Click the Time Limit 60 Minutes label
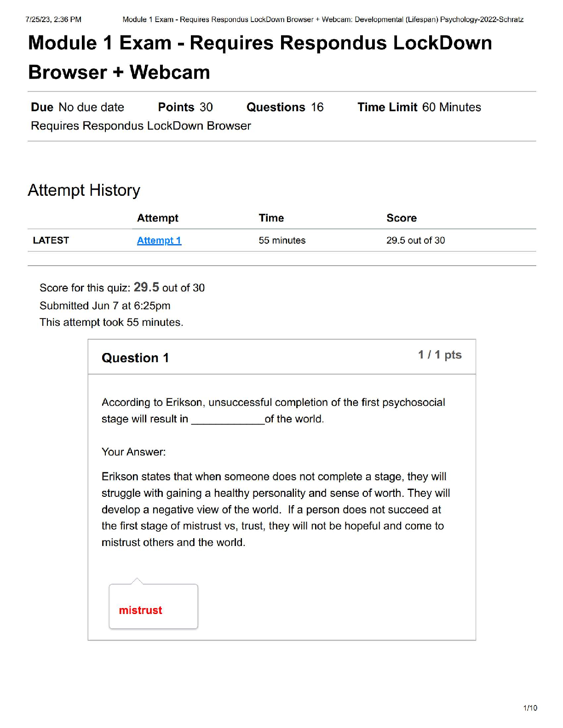The image size is (563, 728). pos(419,107)
